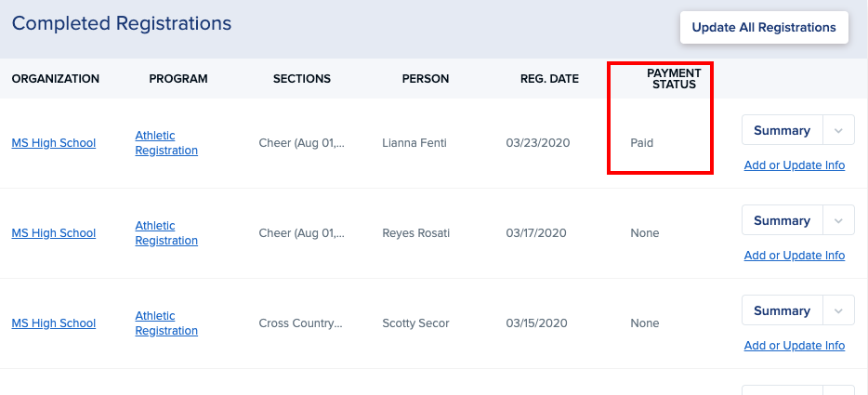Click the Reg. Date column header

pos(549,79)
